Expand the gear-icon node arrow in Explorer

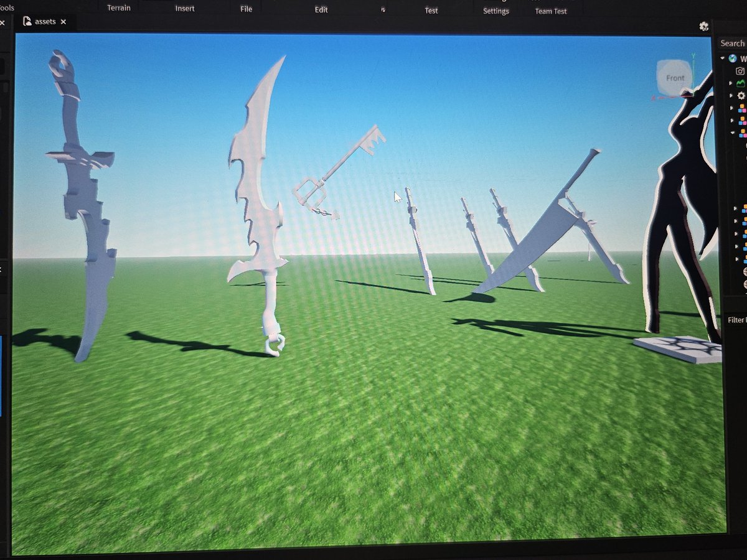tap(731, 96)
